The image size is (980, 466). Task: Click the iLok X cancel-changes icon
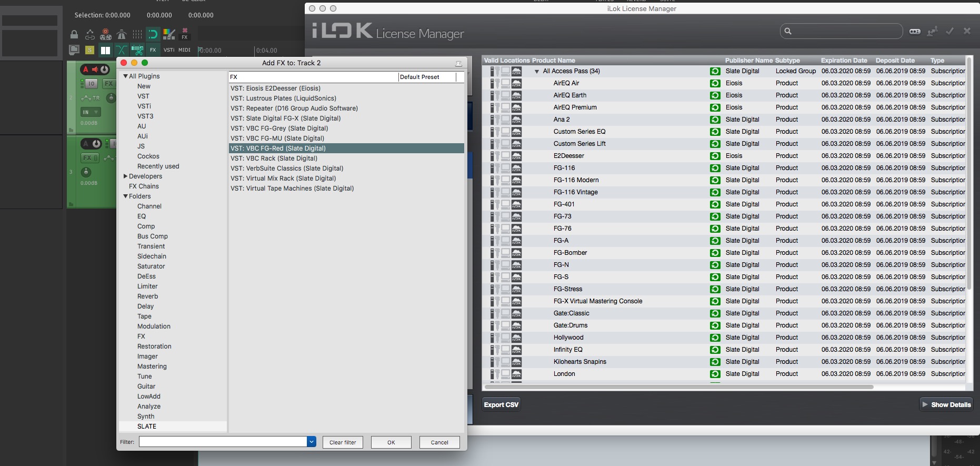click(967, 31)
